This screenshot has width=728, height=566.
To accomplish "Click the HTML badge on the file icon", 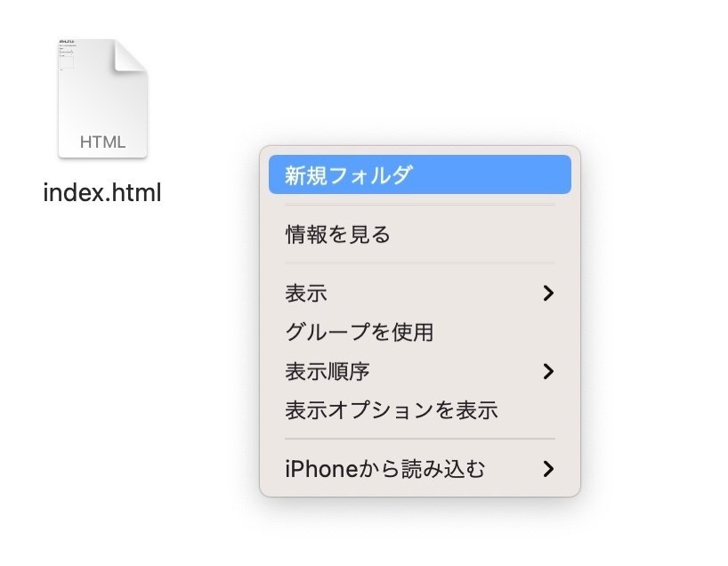I will coord(102,142).
